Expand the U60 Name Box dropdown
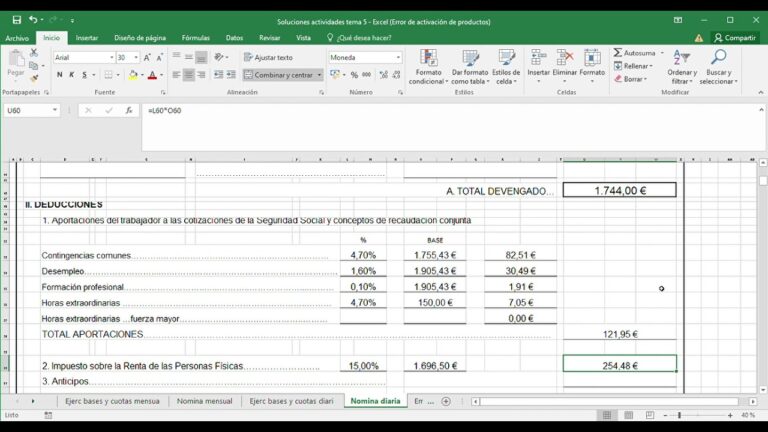This screenshot has width=768, height=432. pos(55,110)
